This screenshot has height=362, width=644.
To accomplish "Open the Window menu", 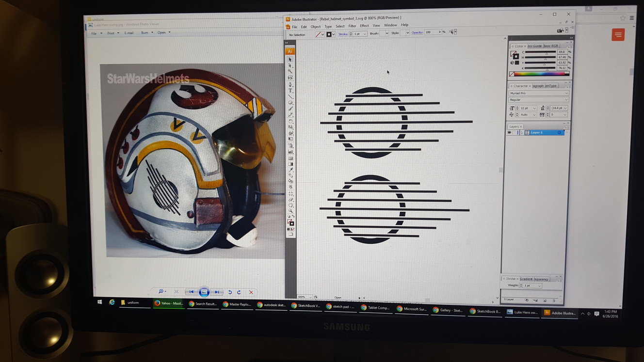I will click(390, 25).
